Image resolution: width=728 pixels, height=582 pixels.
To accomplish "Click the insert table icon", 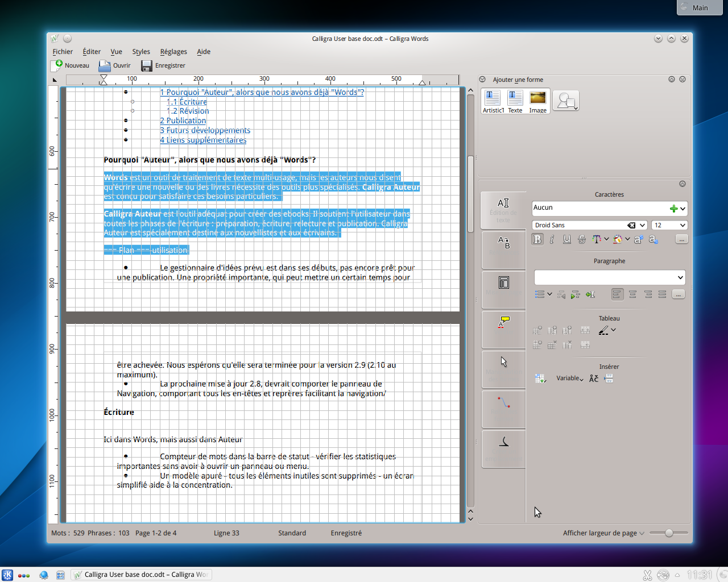I will [540, 379].
